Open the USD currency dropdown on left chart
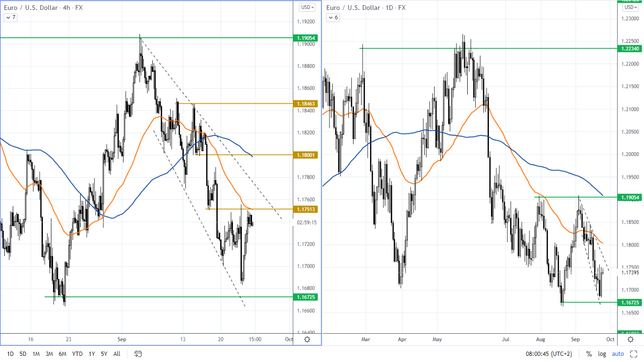The height and width of the screenshot is (362, 644). pyautogui.click(x=307, y=7)
